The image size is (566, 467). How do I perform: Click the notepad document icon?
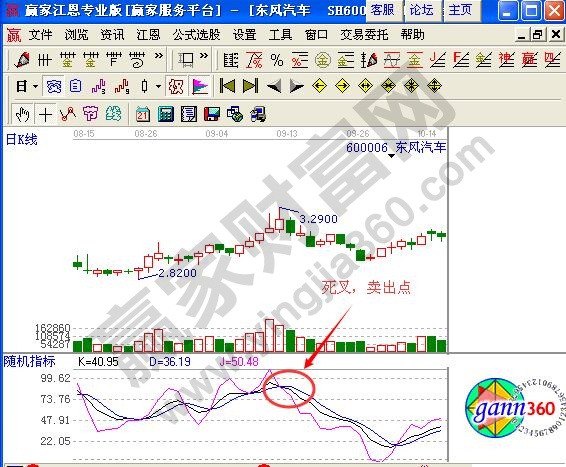(x=188, y=114)
